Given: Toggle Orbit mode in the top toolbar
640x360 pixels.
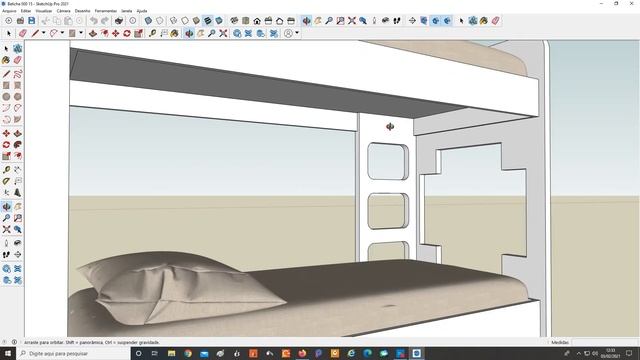Looking at the screenshot, I should (306, 20).
